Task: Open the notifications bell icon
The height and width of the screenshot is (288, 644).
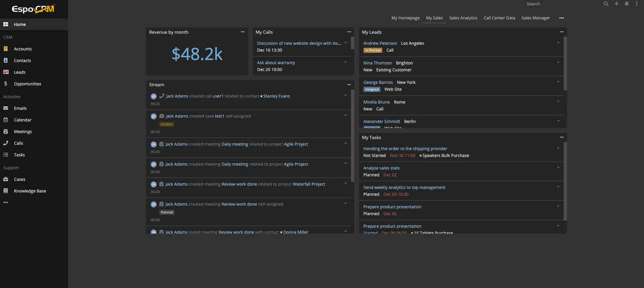Action: pyautogui.click(x=626, y=4)
